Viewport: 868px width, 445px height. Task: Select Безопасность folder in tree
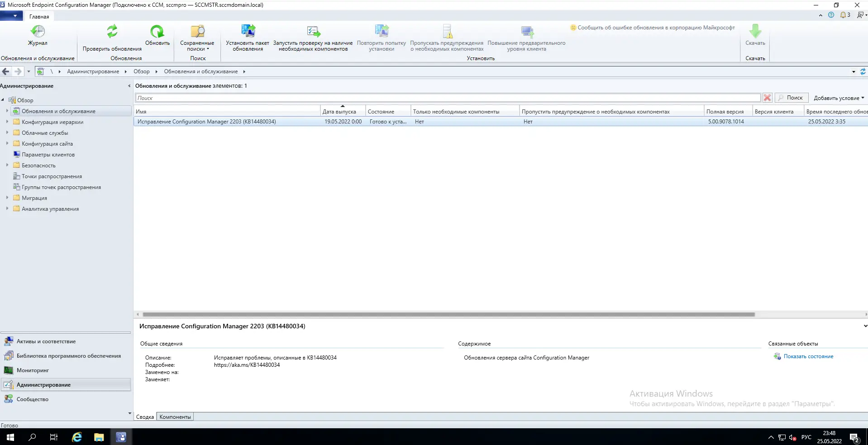click(x=38, y=166)
